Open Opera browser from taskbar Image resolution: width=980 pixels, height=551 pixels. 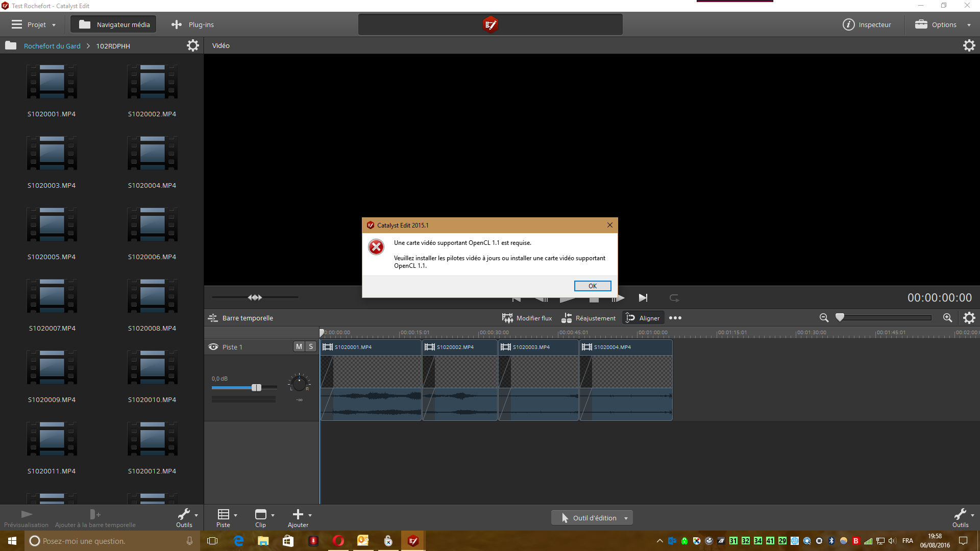(338, 541)
